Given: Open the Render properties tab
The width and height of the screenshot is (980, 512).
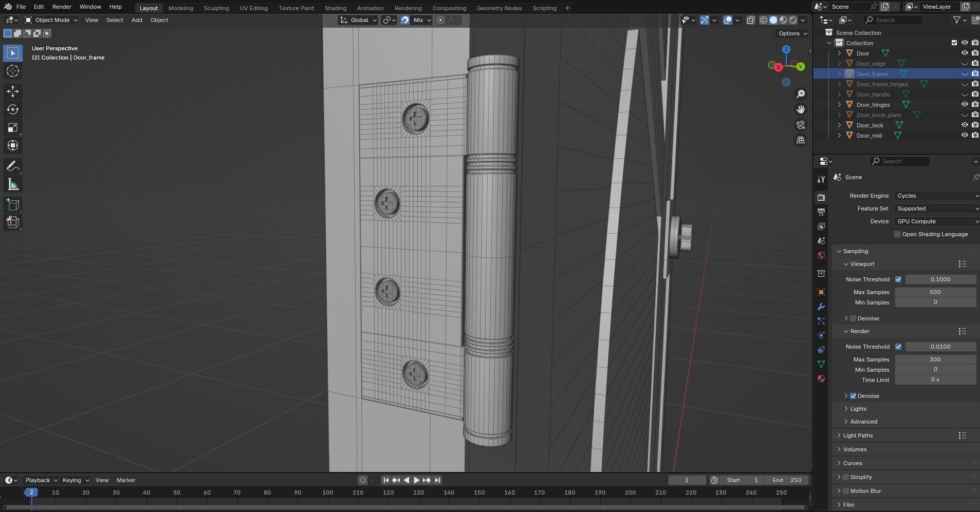Looking at the screenshot, I should pyautogui.click(x=821, y=198).
